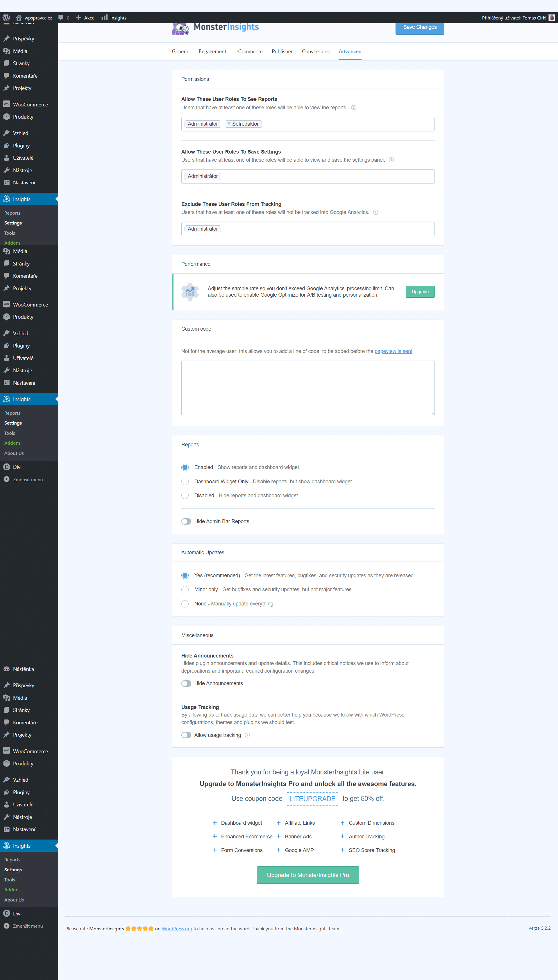Toggle Hide Admin Bar Reports
The width and height of the screenshot is (558, 980).
point(186,521)
